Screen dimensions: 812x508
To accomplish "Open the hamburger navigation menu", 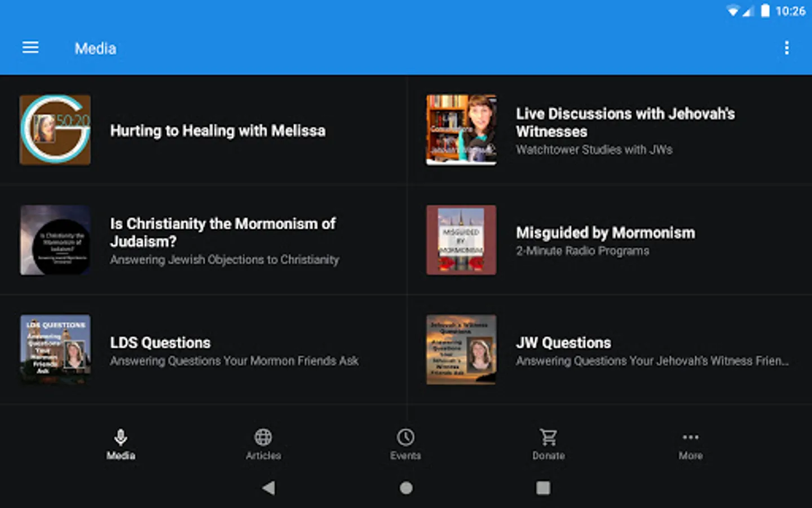I will point(30,48).
